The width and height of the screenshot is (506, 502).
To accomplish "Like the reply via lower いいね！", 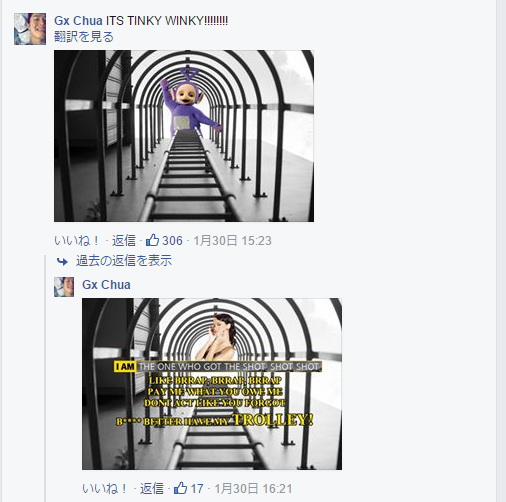I will click(104, 489).
